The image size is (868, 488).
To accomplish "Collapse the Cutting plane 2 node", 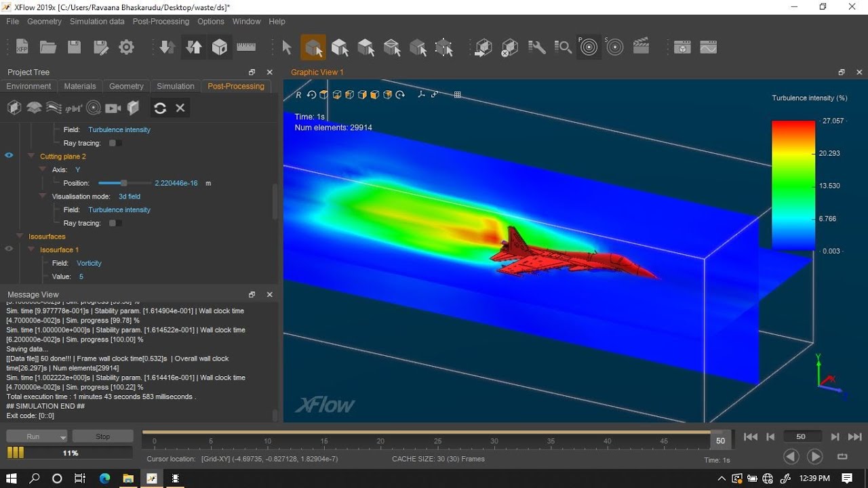I will point(31,156).
